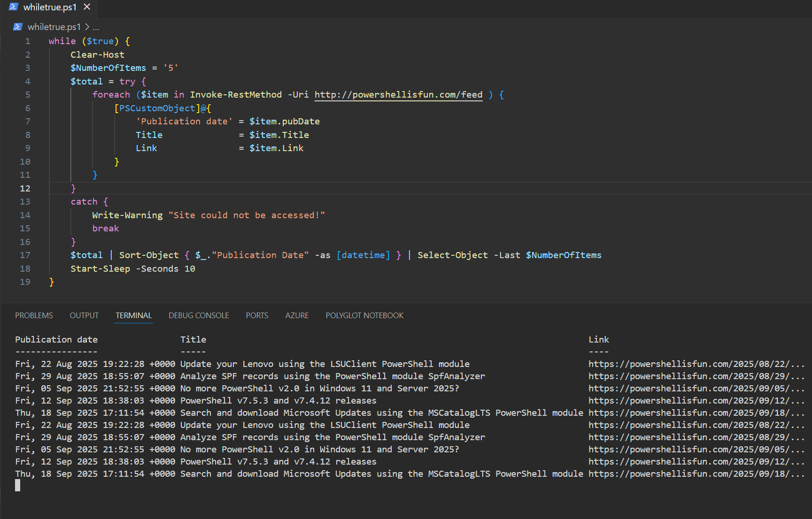
Task: Expand the breadcrumb chevron after whiletrue.ps1
Action: (x=87, y=27)
